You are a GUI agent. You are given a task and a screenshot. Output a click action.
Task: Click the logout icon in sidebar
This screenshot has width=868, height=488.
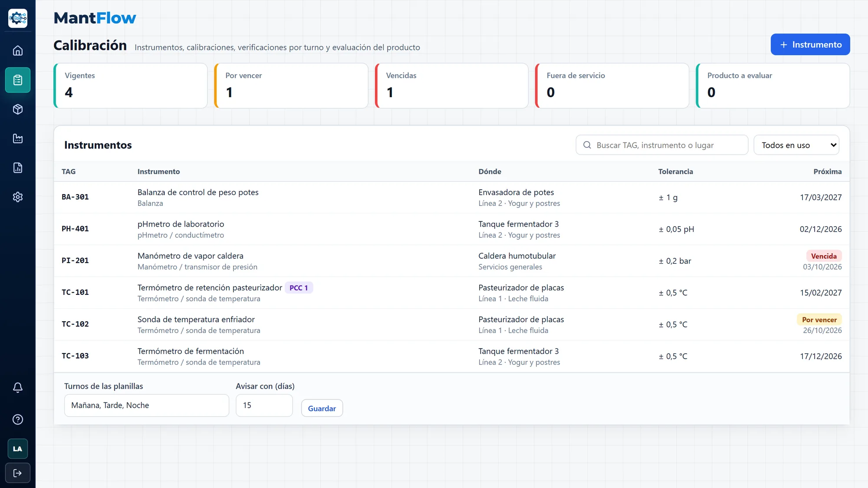coord(18,473)
